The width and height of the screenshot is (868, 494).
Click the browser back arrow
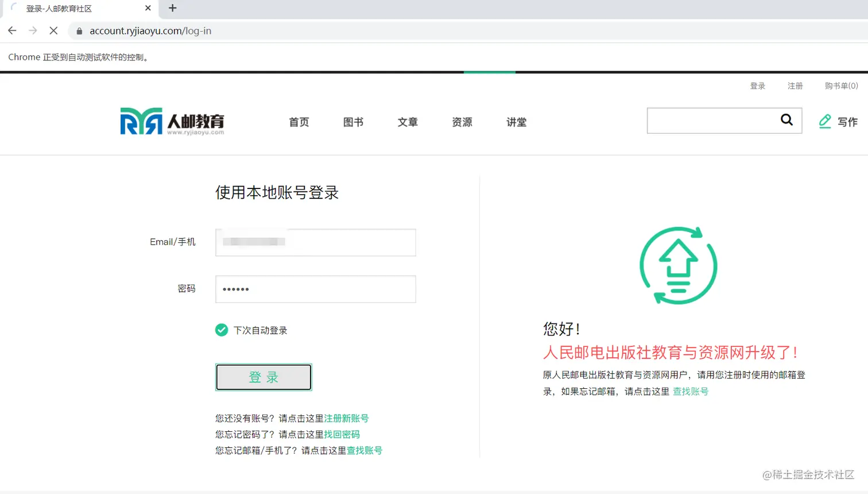tap(12, 30)
